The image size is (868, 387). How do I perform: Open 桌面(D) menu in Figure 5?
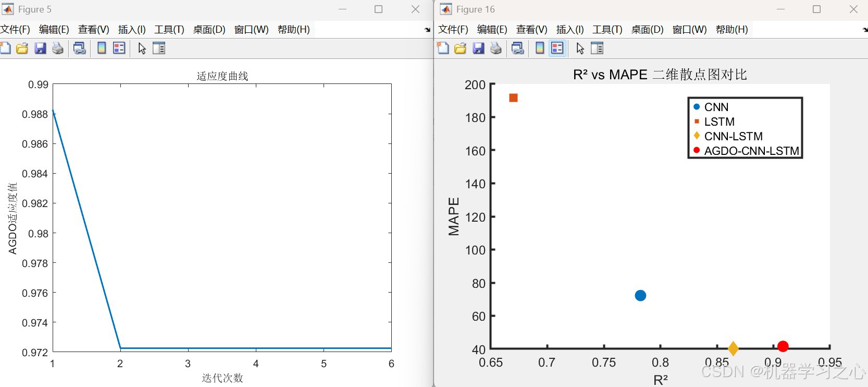pyautogui.click(x=209, y=30)
